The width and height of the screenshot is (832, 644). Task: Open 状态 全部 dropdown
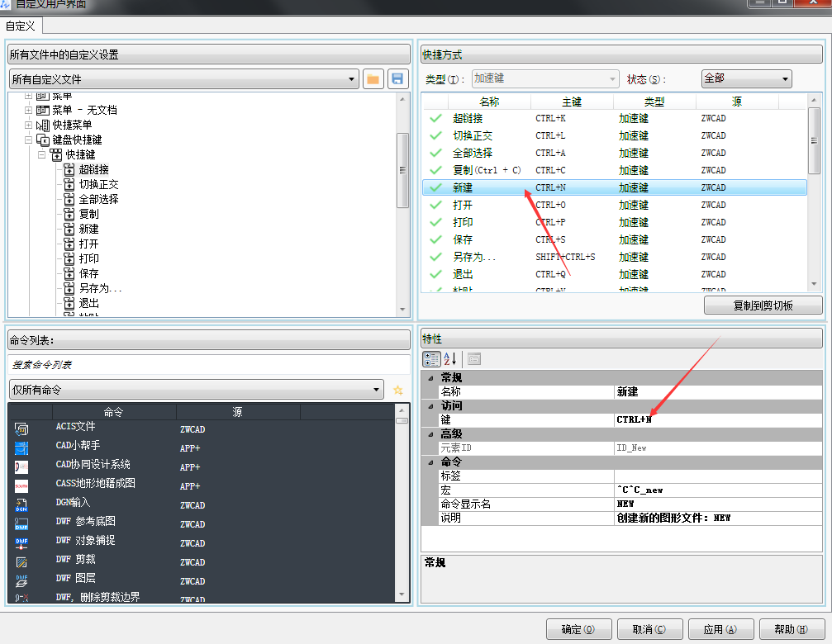pos(747,79)
